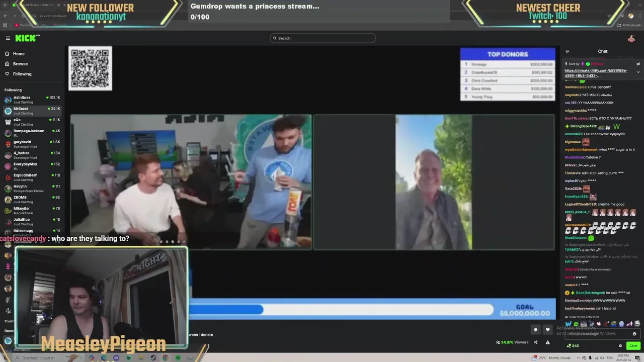This screenshot has width=644, height=362.
Task: Click the KICK logo
Action: click(x=27, y=38)
